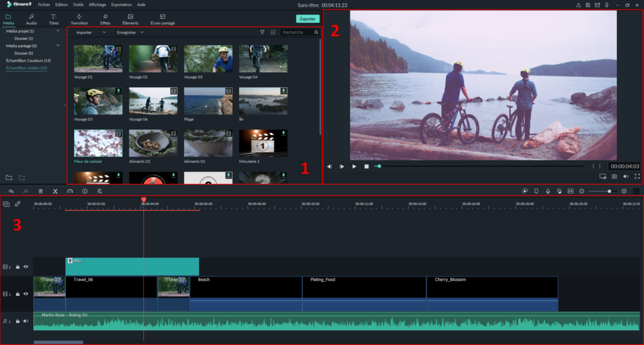Open the Affichage menu
The width and height of the screenshot is (644, 345).
(97, 5)
